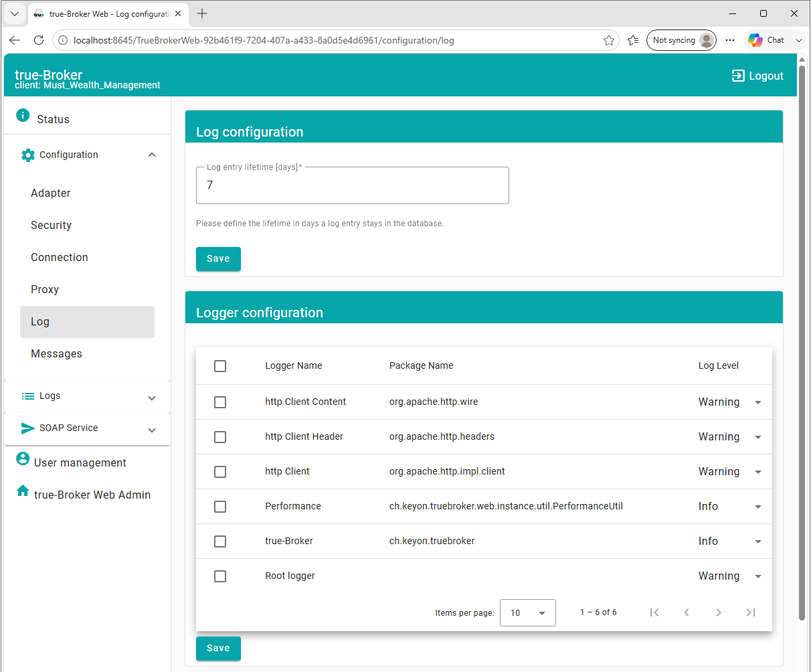Go back with the browser arrow
The width and height of the screenshot is (811, 672).
pos(15,40)
